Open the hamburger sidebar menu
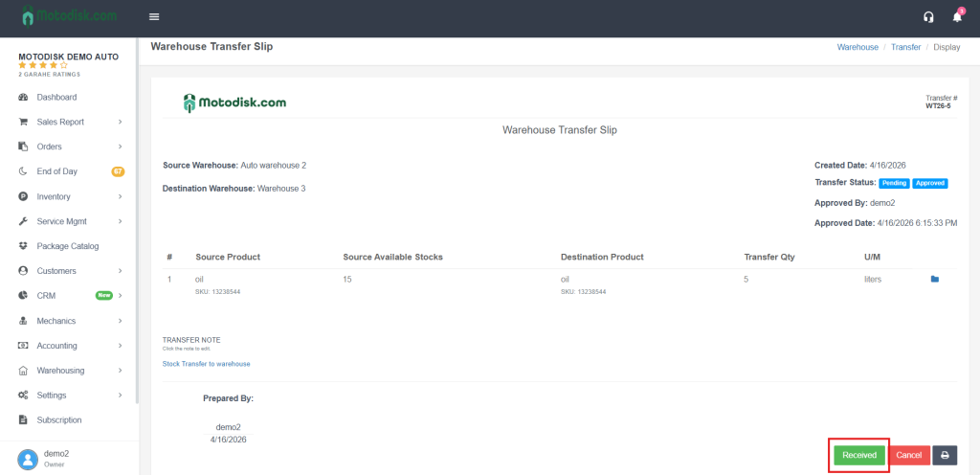 154,16
